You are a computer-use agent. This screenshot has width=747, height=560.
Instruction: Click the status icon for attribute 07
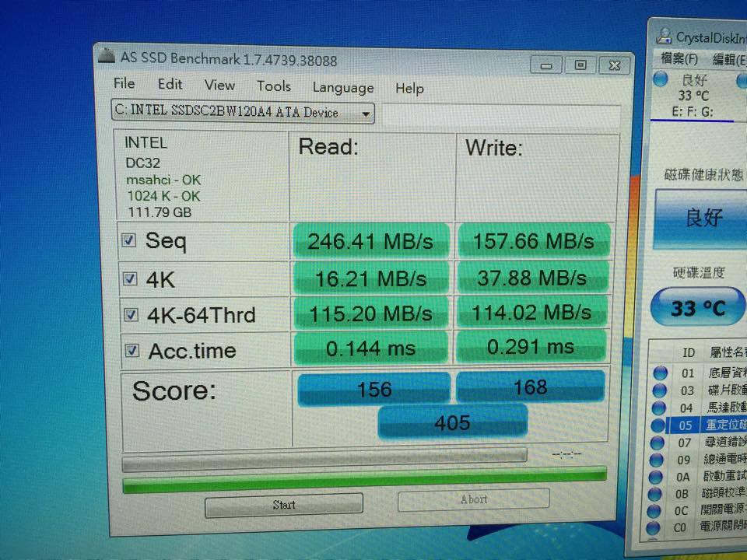(657, 443)
